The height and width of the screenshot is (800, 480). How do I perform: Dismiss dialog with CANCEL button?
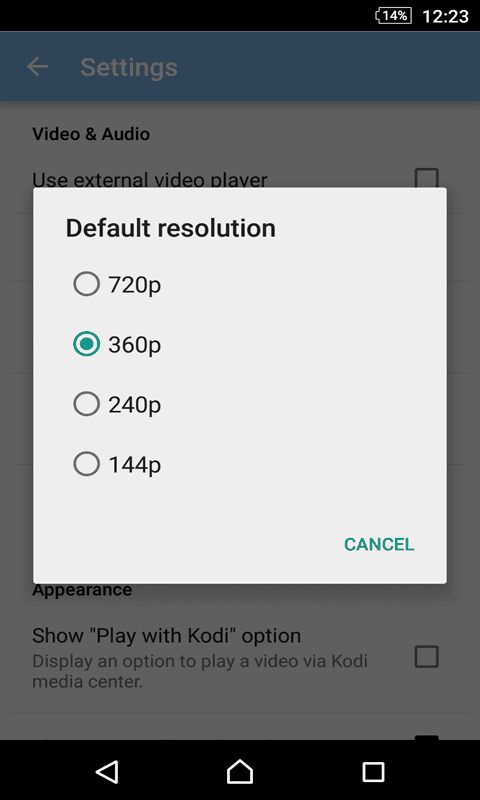click(x=379, y=544)
